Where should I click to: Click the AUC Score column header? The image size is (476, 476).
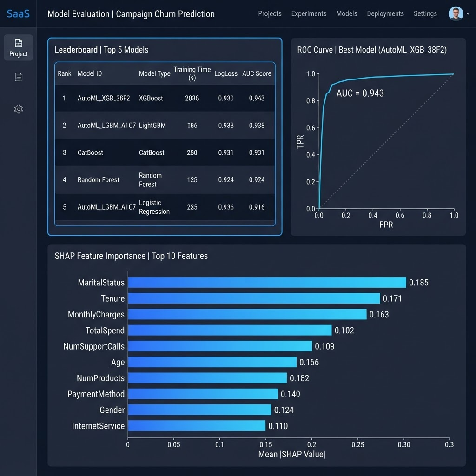coord(257,73)
